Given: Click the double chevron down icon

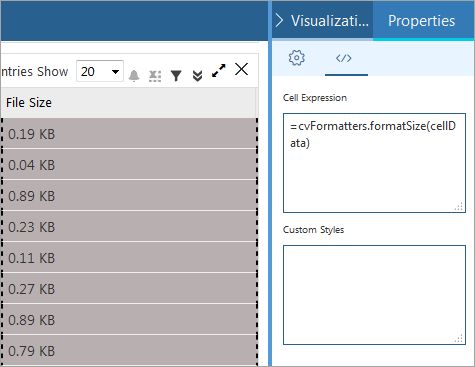Looking at the screenshot, I should point(197,76).
